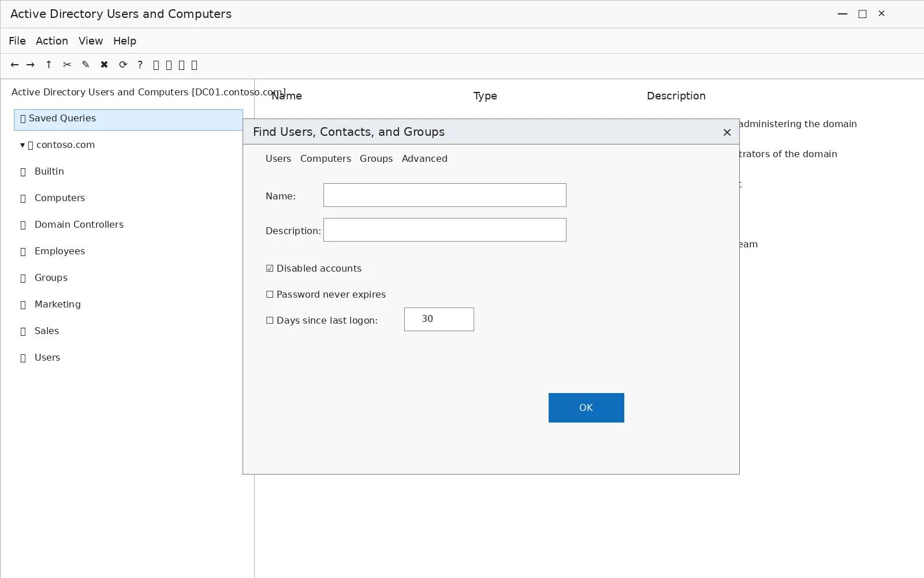Click the days since logon value field
Screen dimensions: 924x578
coord(439,319)
